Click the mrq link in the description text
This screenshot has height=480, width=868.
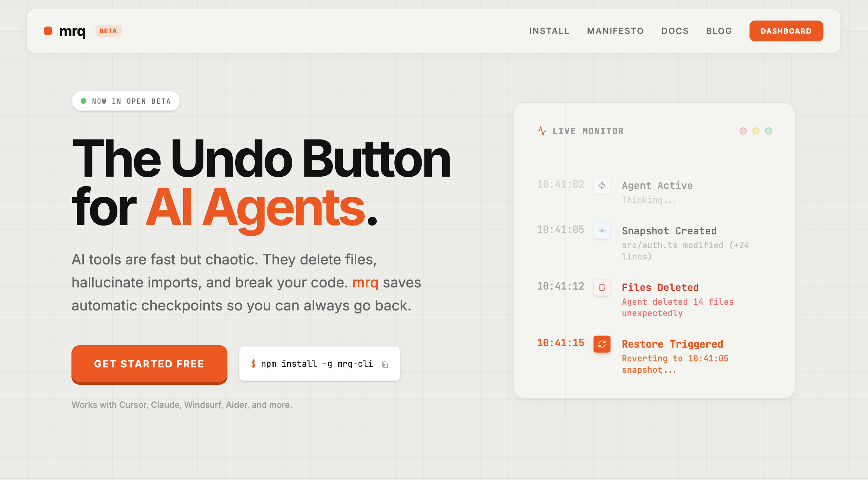(x=365, y=282)
